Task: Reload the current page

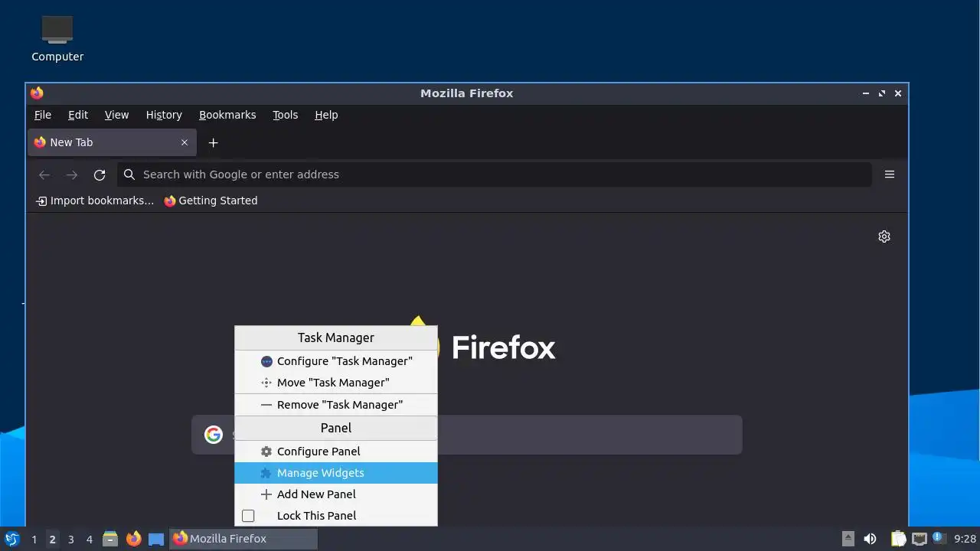Action: pyautogui.click(x=100, y=174)
